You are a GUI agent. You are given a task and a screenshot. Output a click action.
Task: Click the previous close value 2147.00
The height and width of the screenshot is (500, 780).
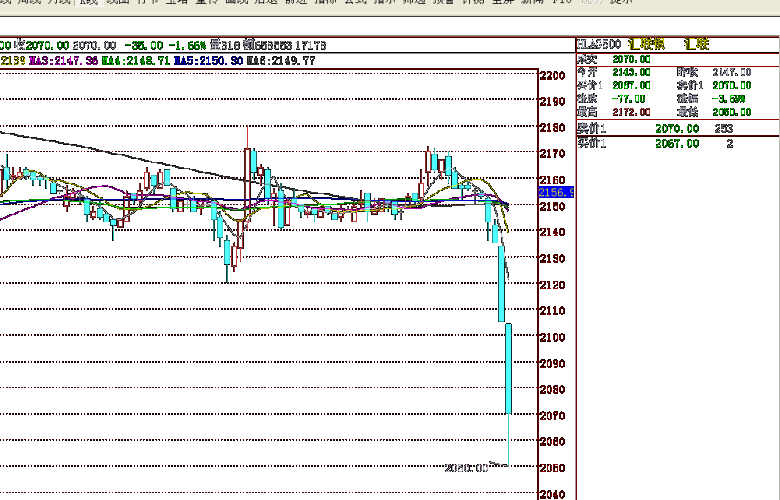point(731,72)
